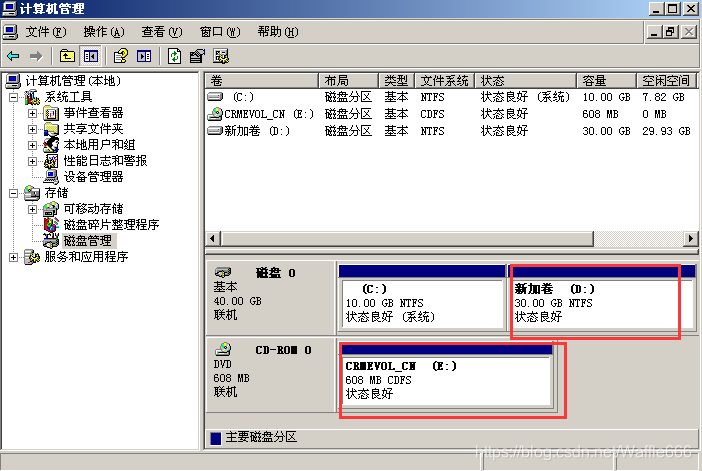Open the 文件(F) menu
Screen dimensions: 702x471
(46, 32)
